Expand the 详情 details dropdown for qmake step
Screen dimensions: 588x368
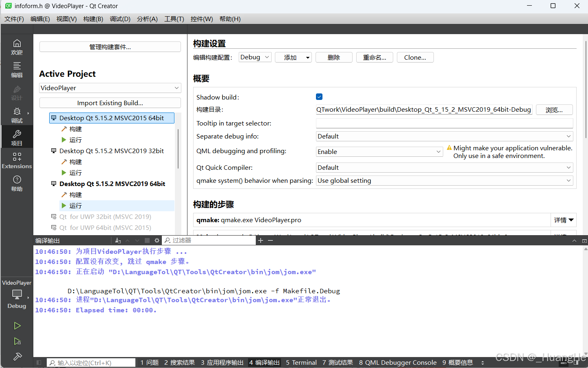pyautogui.click(x=564, y=220)
